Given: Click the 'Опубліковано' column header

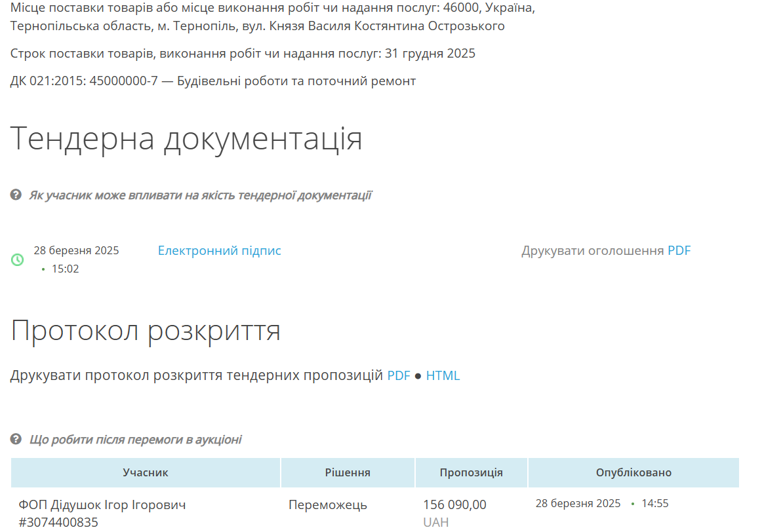Looking at the screenshot, I should pos(633,472).
